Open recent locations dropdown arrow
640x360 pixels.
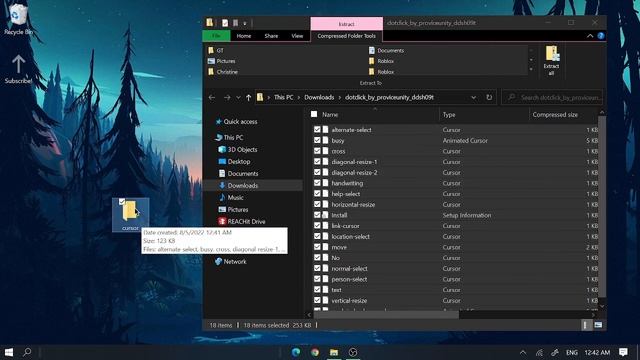coord(238,98)
